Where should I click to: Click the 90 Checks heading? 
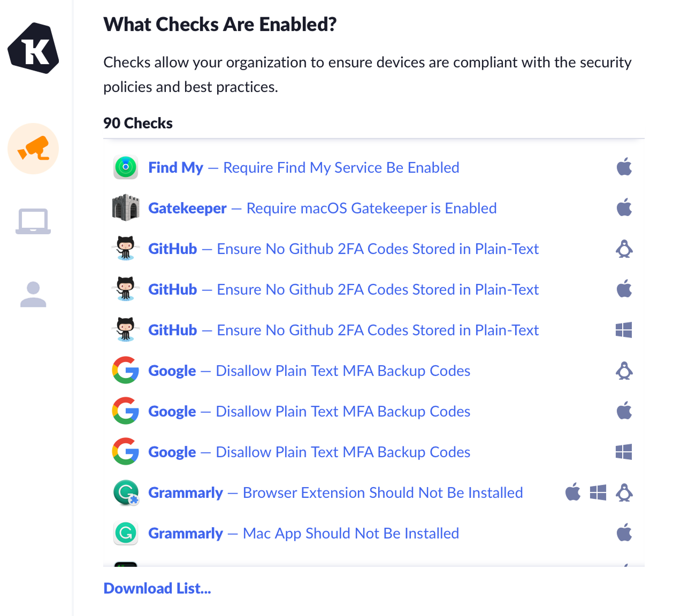tap(138, 123)
